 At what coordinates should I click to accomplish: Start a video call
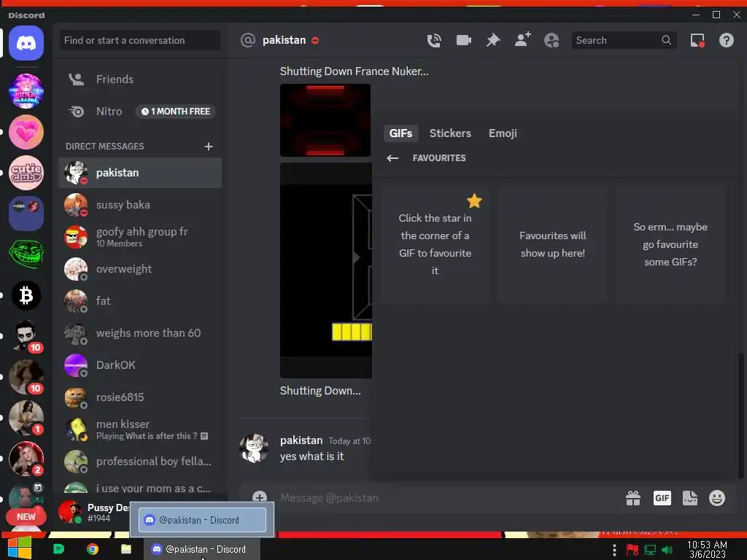click(463, 41)
